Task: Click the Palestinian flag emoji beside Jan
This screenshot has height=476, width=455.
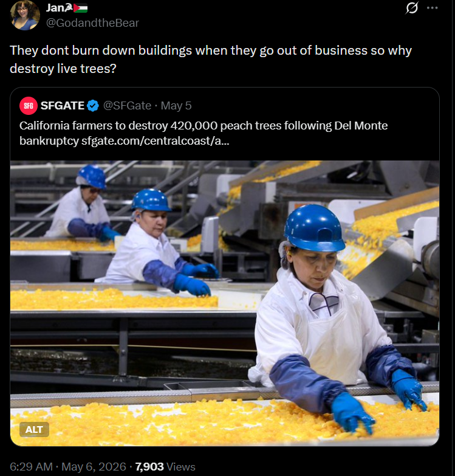Action: tap(80, 8)
